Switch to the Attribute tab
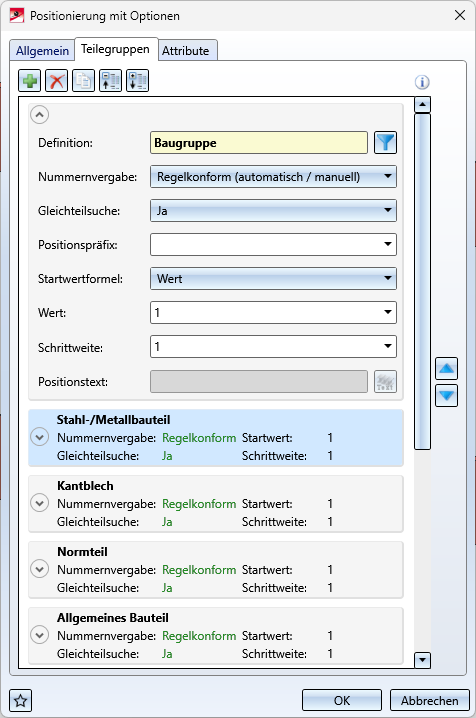The height and width of the screenshot is (718, 476). 186,50
